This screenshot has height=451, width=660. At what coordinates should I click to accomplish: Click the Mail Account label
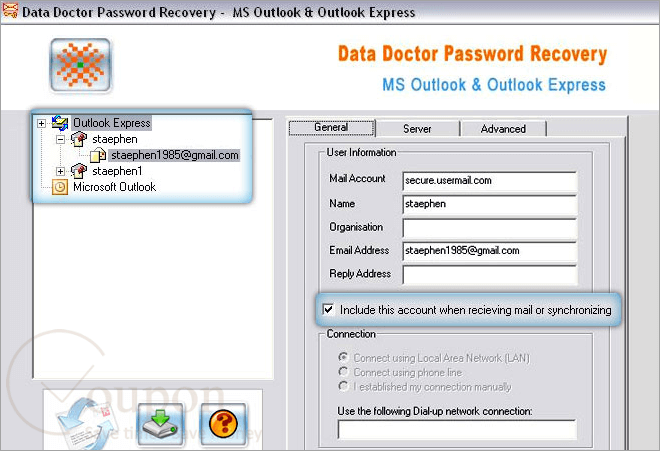click(x=357, y=179)
